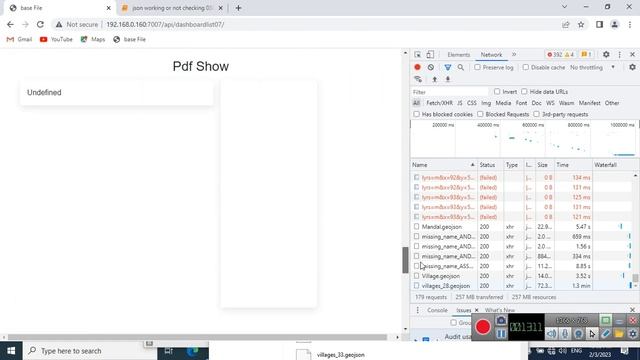
Task: Tick the Has blocked cookies checkbox
Action: pos(416,114)
